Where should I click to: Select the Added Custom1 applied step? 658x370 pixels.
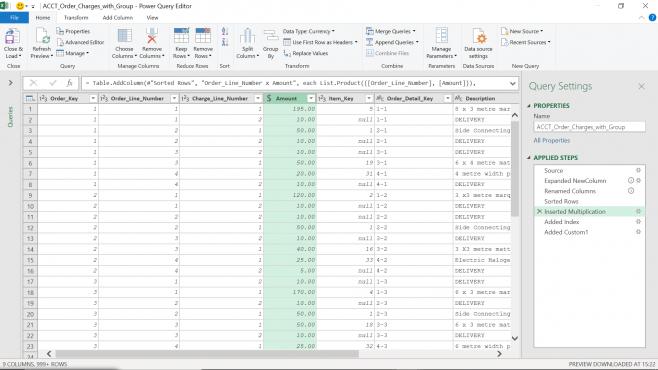point(566,232)
